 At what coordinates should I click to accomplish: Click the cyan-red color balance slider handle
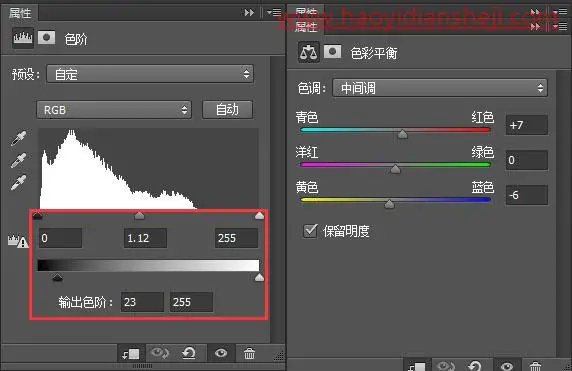402,134
